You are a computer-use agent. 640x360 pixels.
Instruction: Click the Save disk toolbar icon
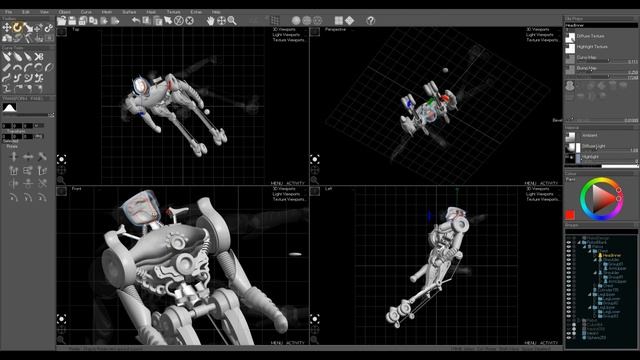[72, 20]
